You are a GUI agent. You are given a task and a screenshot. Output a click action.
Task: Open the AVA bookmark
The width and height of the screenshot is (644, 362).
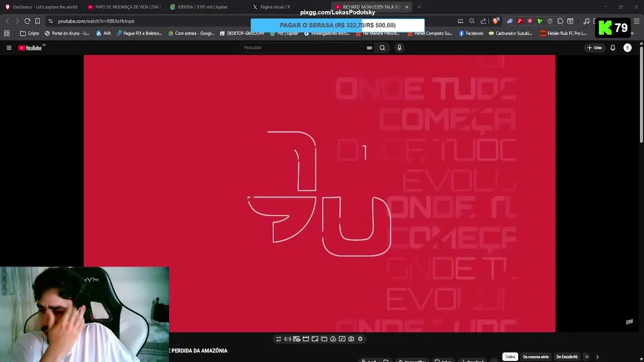tap(103, 33)
